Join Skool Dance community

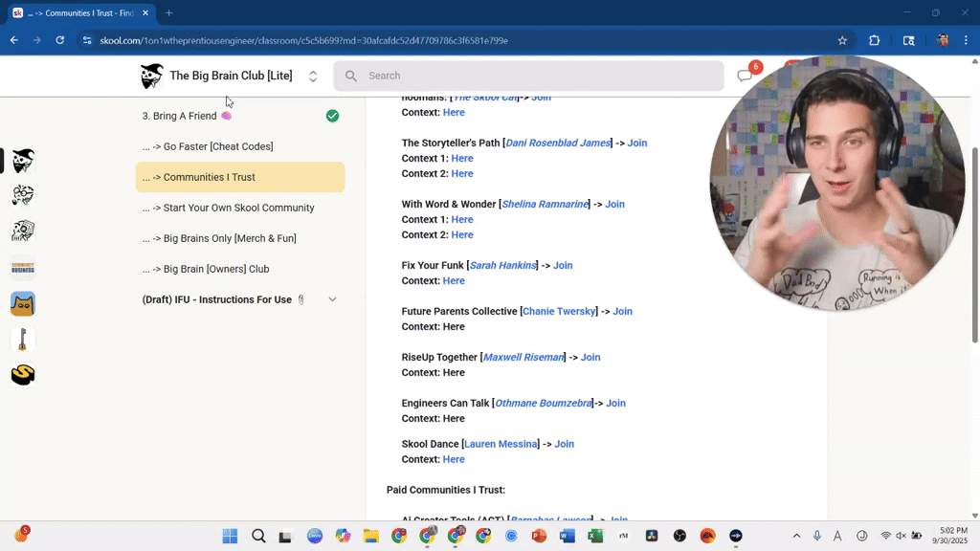pos(564,444)
